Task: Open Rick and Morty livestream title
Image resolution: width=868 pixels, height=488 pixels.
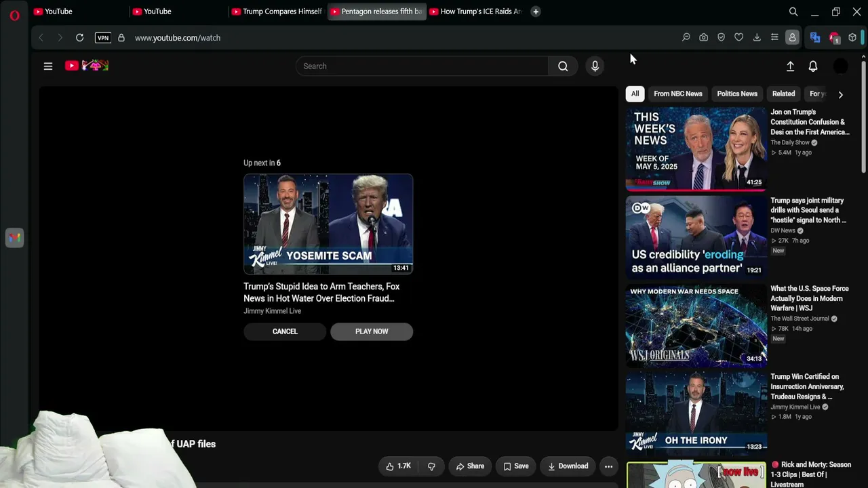Action: [x=811, y=474]
